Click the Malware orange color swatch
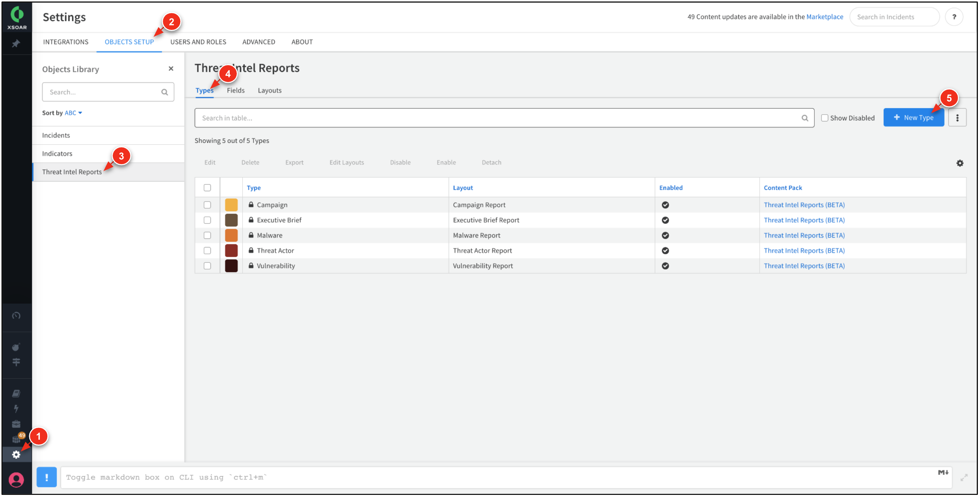The height and width of the screenshot is (497, 980). point(231,235)
